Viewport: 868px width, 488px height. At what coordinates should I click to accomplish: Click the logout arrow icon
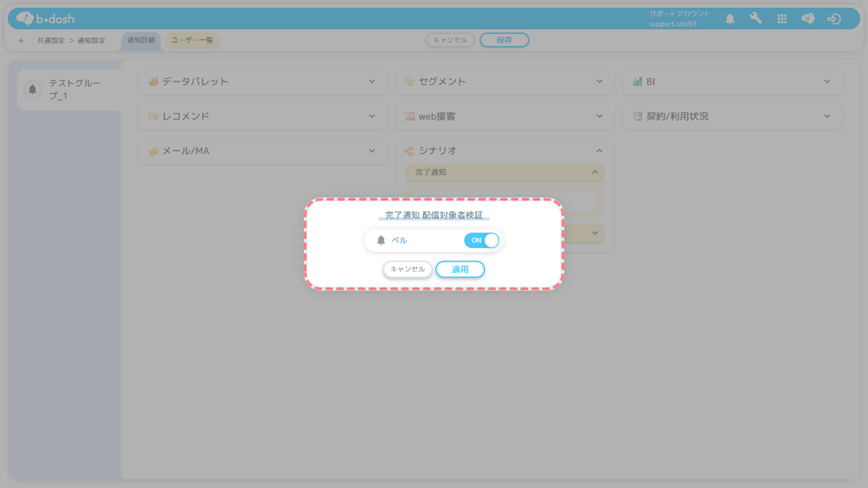(x=834, y=19)
